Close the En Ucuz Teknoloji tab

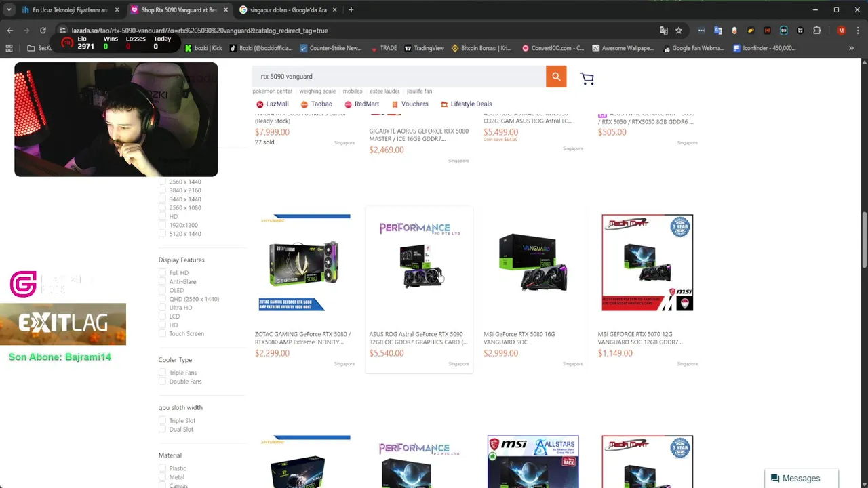pos(117,10)
